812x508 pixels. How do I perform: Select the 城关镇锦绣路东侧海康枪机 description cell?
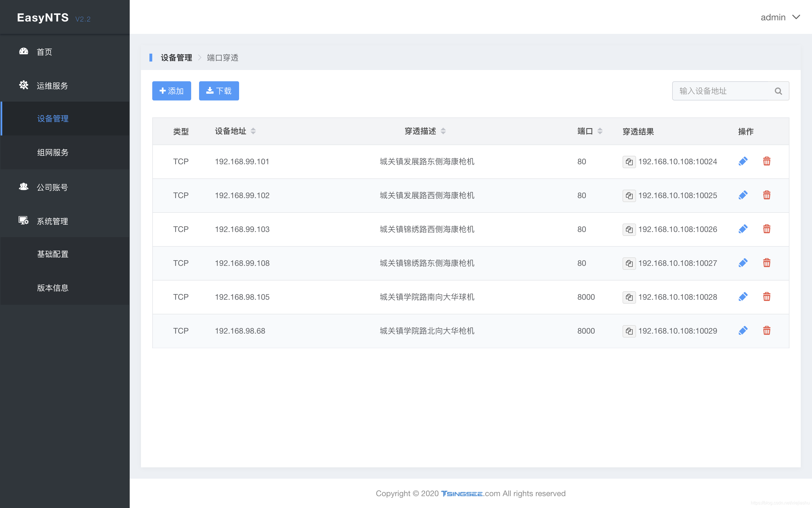pyautogui.click(x=427, y=263)
